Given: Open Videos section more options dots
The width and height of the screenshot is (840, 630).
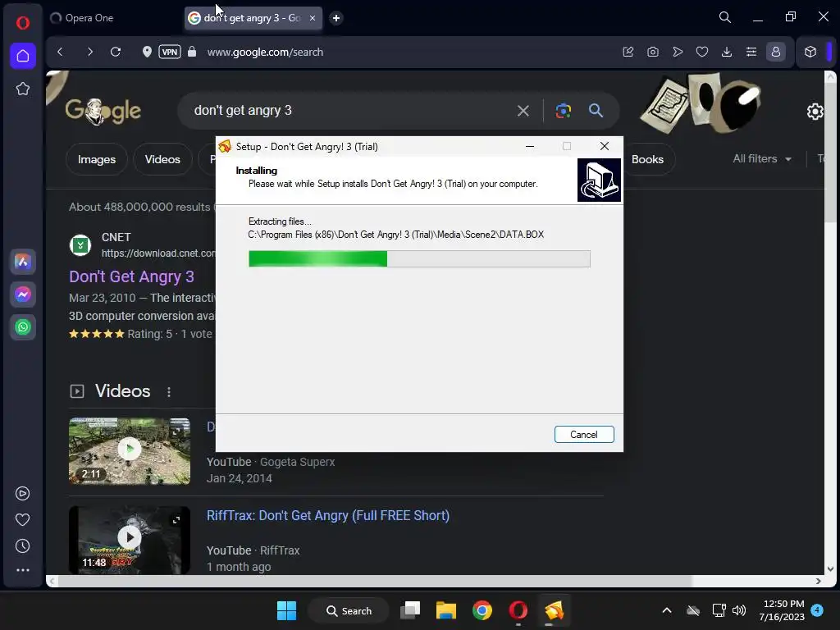Looking at the screenshot, I should pyautogui.click(x=169, y=391).
